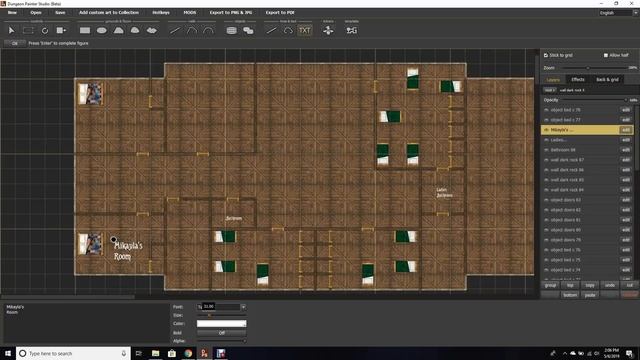Toggle visibility of object bed c 78 layer
The height and width of the screenshot is (360, 640).
pyautogui.click(x=547, y=110)
